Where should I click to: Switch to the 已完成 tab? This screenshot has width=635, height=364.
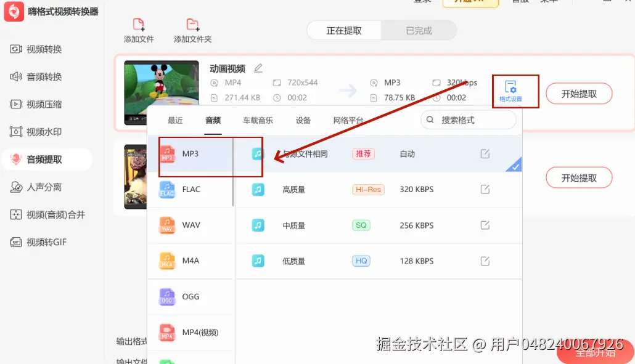419,31
